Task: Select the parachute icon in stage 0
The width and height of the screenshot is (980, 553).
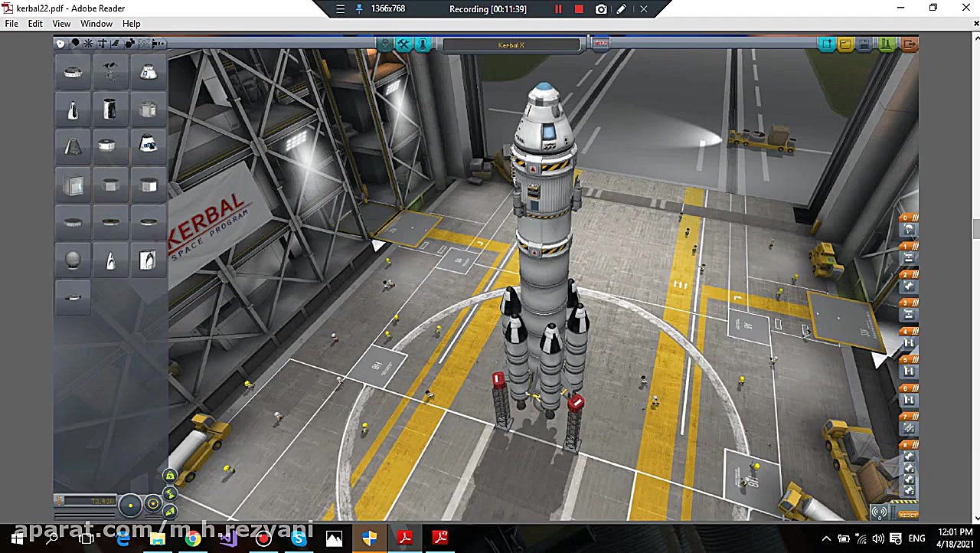Action: (x=909, y=229)
